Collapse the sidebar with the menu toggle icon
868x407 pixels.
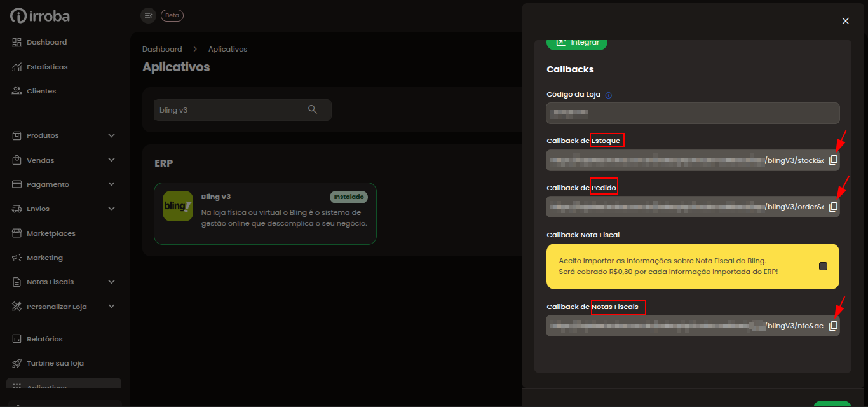pos(148,15)
